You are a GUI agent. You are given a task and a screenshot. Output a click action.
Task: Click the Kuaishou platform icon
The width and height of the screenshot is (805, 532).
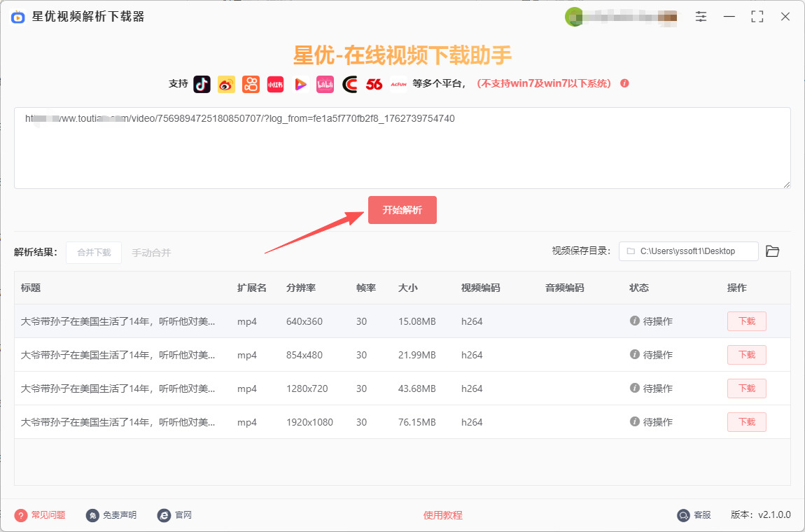[251, 84]
